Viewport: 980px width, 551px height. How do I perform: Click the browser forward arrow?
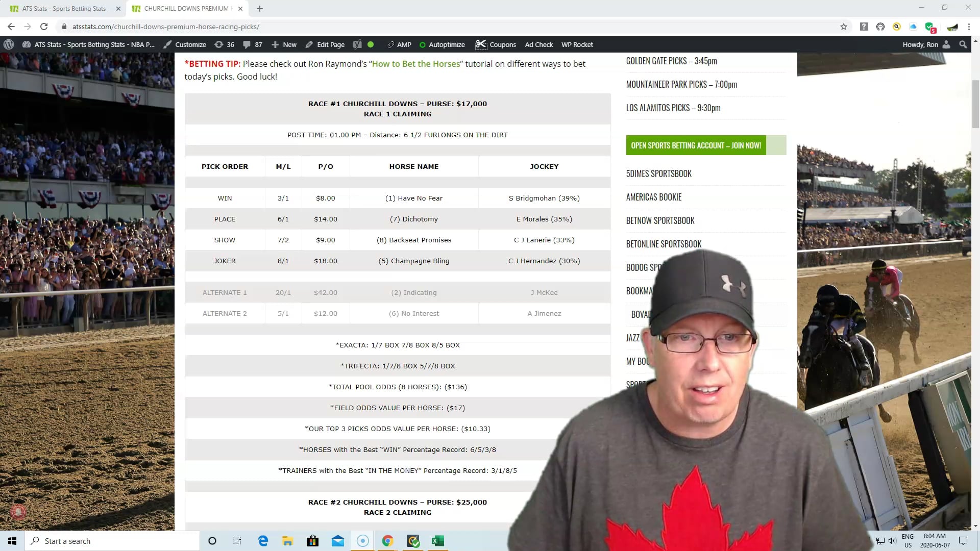coord(28,27)
